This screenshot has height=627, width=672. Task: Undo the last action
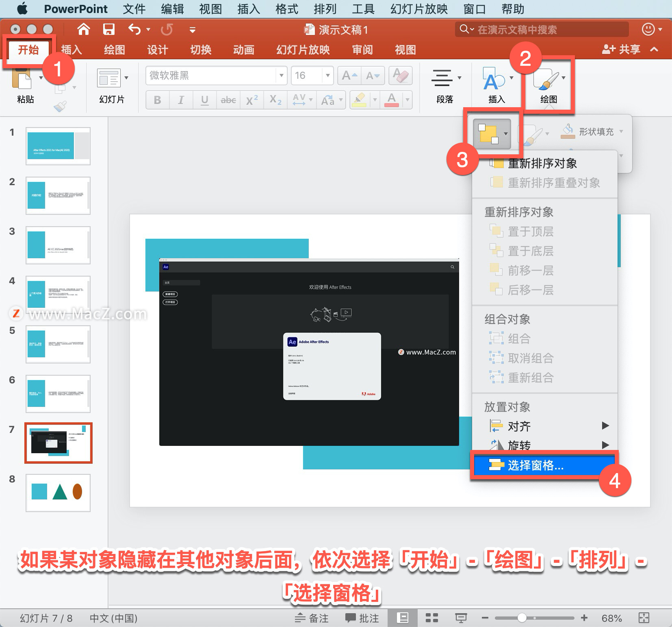134,29
